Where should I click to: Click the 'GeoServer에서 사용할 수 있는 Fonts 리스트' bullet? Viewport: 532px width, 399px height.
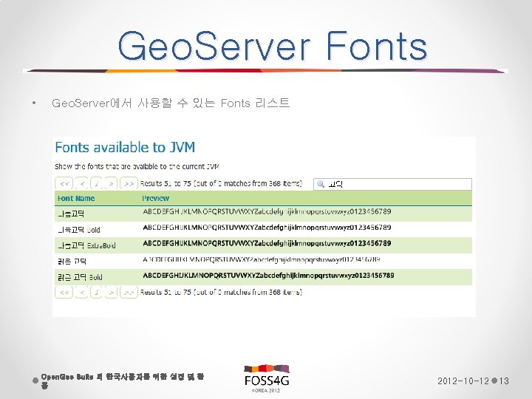point(171,103)
